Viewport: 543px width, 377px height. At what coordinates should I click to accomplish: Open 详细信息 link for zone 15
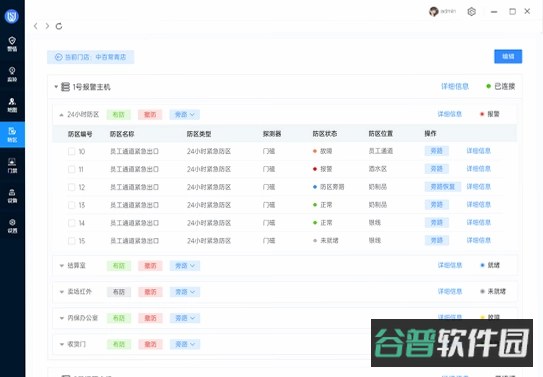[x=478, y=241]
